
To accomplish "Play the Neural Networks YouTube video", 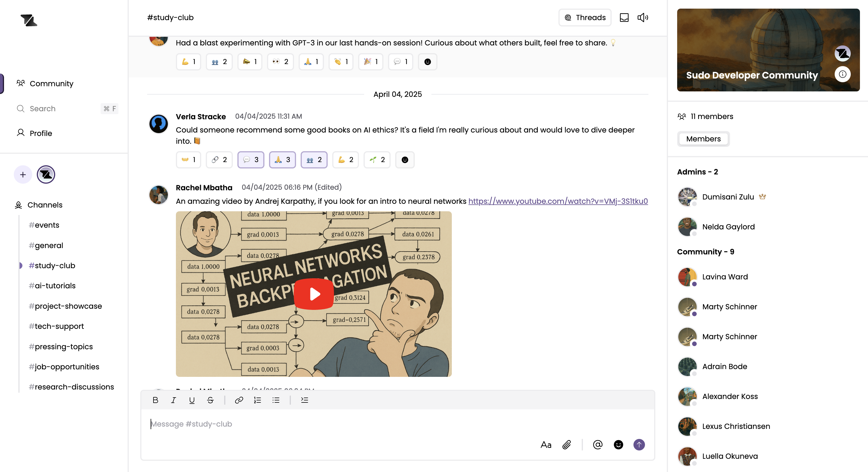I will 314,294.
